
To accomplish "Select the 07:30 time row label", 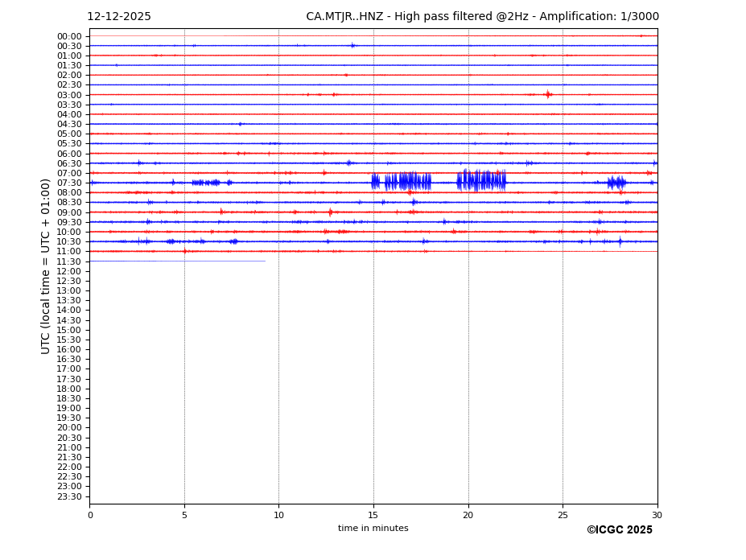I will tap(69, 183).
